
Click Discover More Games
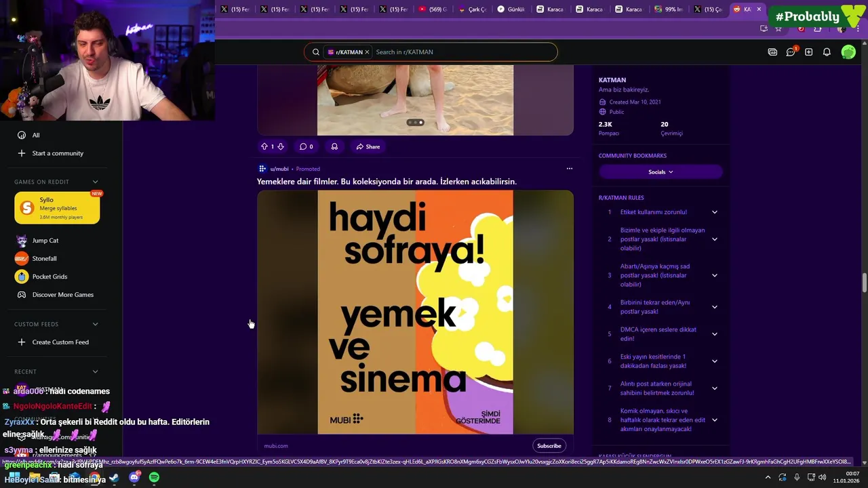[x=62, y=295]
